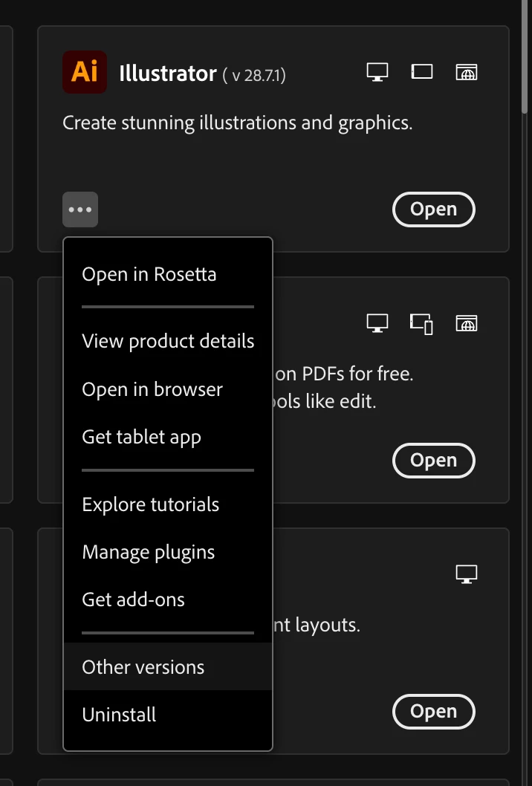
Task: Choose Open in browser
Action: tap(168, 389)
